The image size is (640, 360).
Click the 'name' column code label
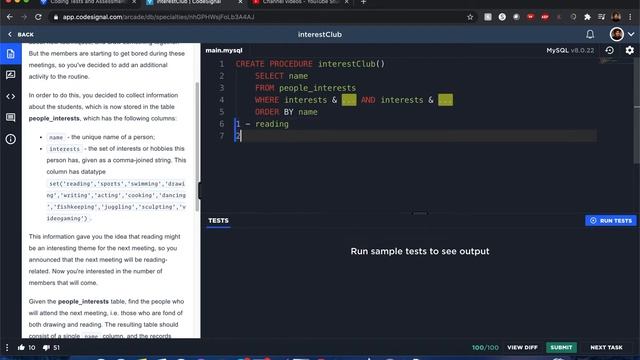pyautogui.click(x=56, y=138)
